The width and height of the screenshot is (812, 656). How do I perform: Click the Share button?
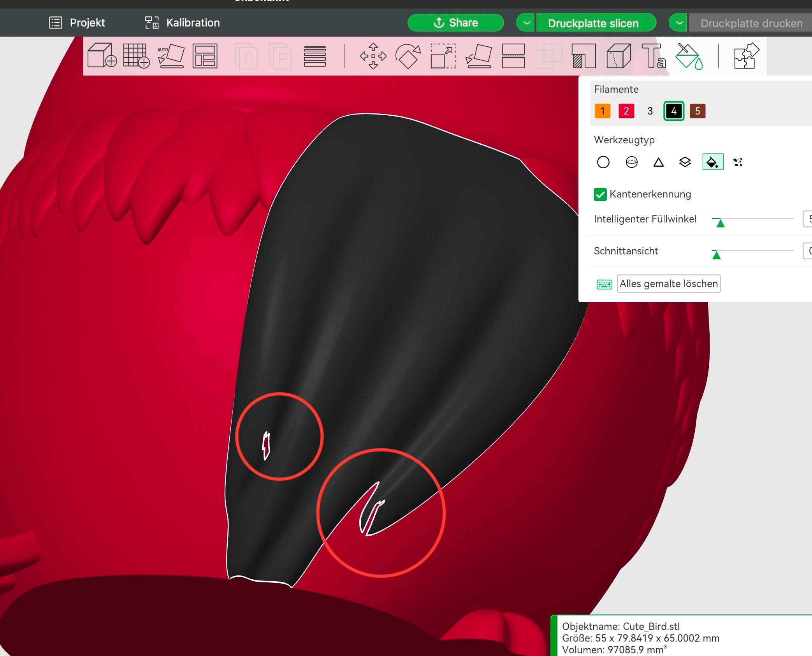click(x=455, y=23)
